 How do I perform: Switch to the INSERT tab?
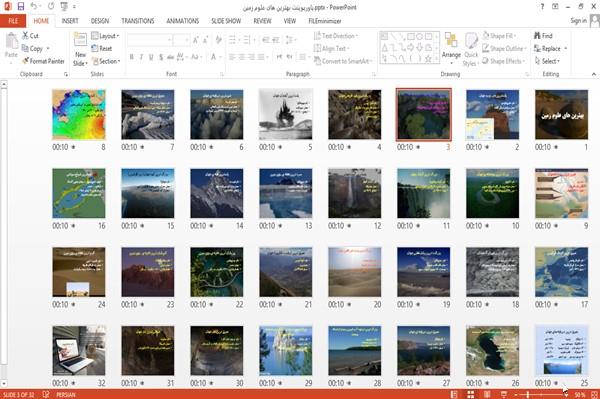70,21
